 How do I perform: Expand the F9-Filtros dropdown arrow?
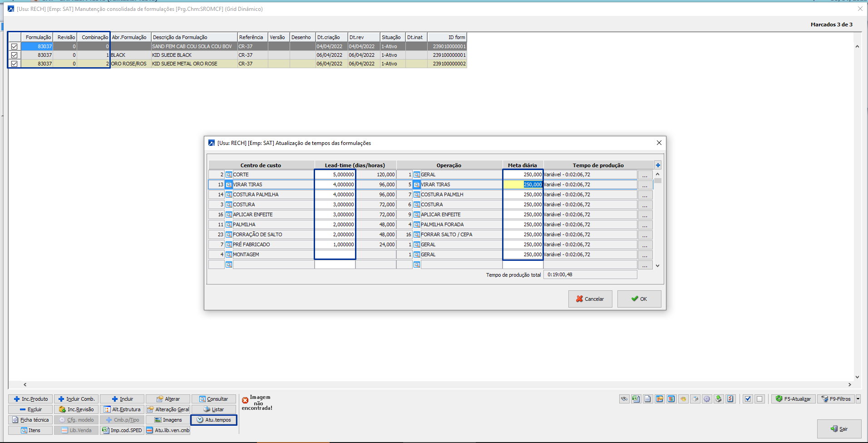coord(858,399)
